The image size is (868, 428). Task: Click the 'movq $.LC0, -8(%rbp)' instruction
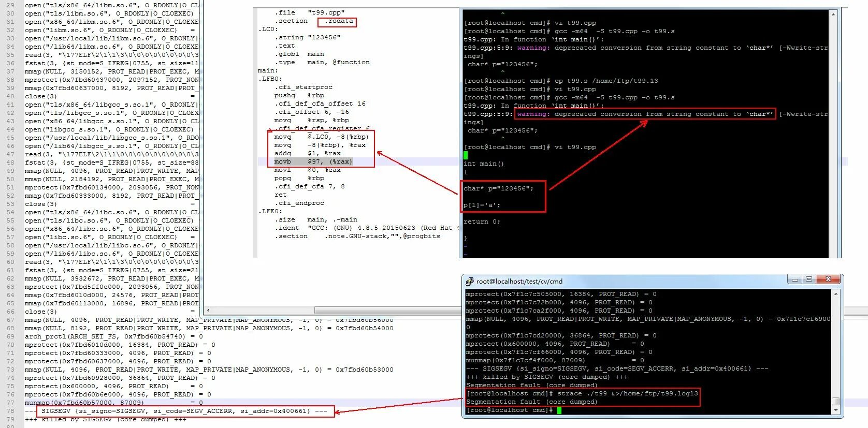322,137
